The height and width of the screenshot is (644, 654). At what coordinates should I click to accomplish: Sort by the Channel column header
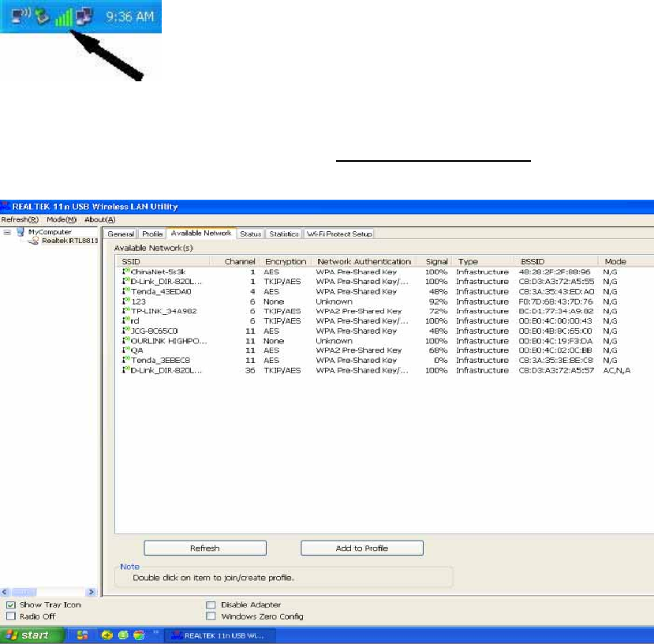[236, 261]
